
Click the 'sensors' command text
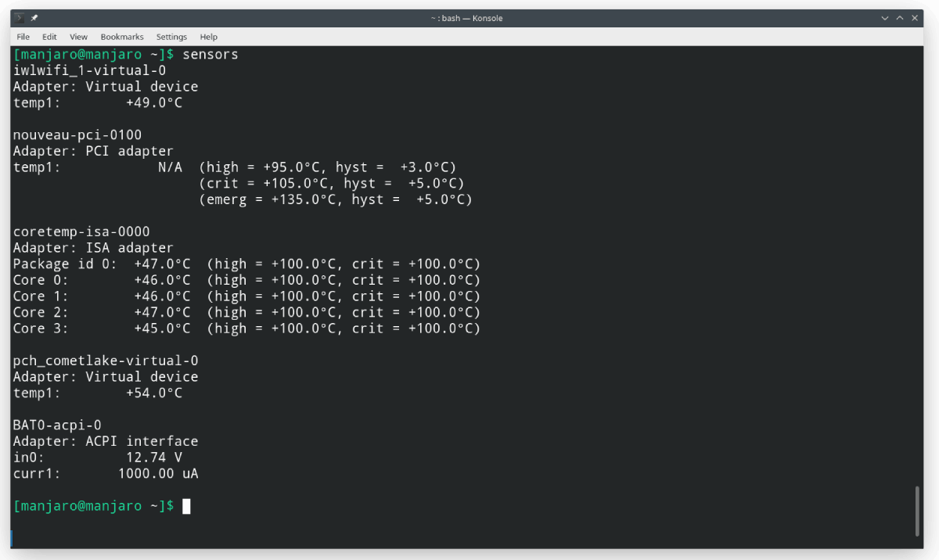[210, 54]
